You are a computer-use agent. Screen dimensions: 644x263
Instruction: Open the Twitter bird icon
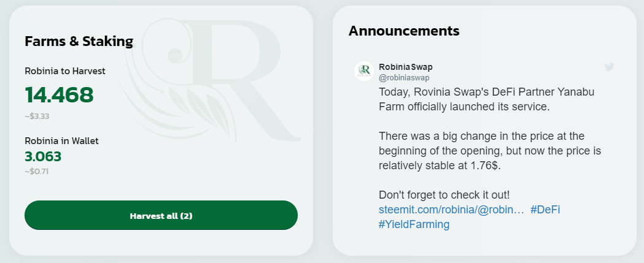pyautogui.click(x=609, y=67)
